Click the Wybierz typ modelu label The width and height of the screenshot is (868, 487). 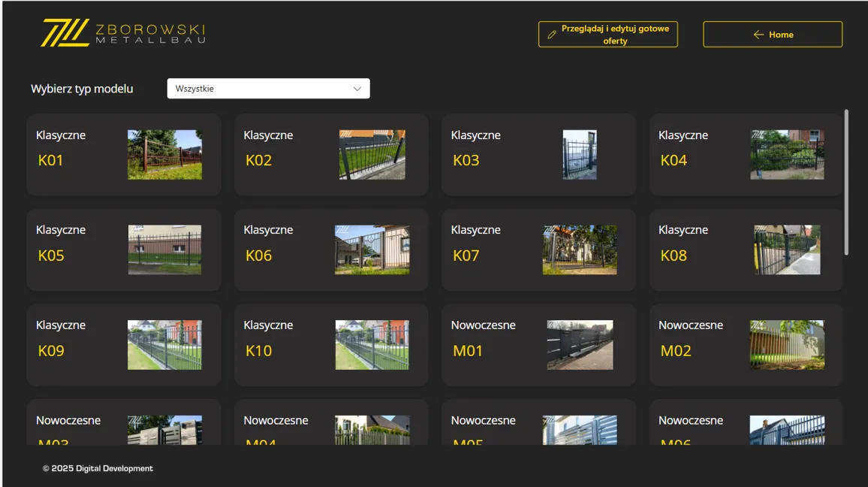pos(82,89)
